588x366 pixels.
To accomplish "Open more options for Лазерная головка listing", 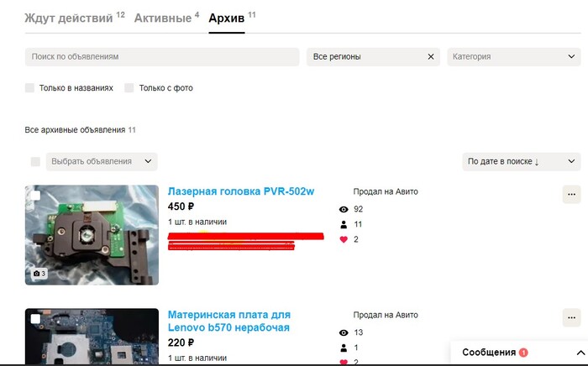I will click(571, 195).
